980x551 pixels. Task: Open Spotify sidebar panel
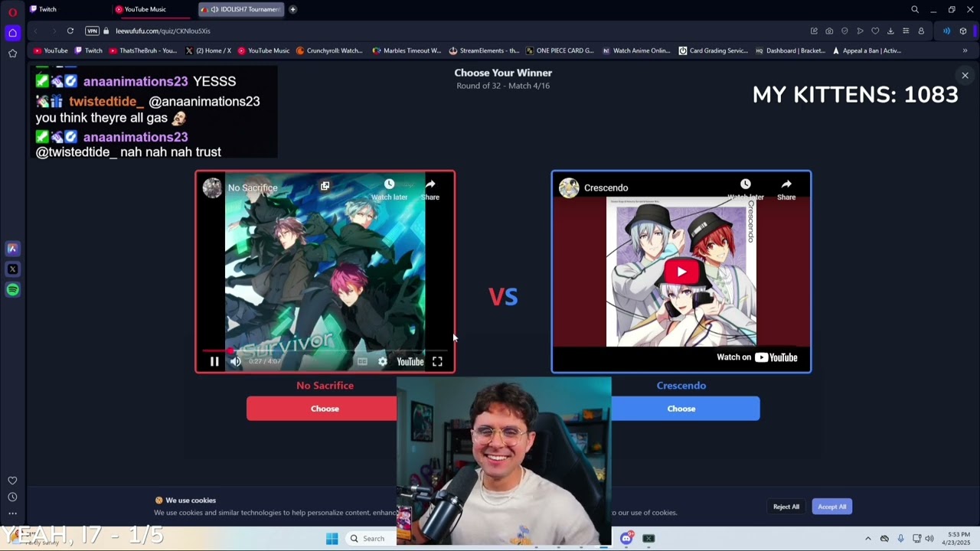12,290
